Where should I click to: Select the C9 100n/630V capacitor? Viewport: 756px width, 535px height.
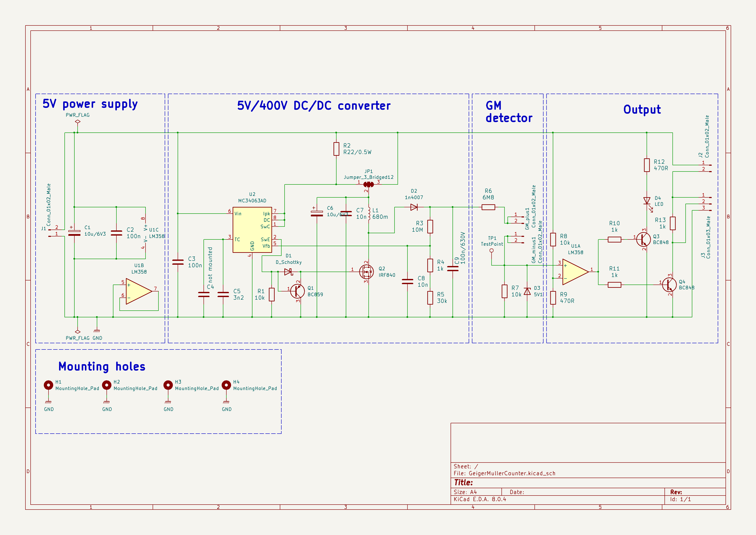pos(453,269)
